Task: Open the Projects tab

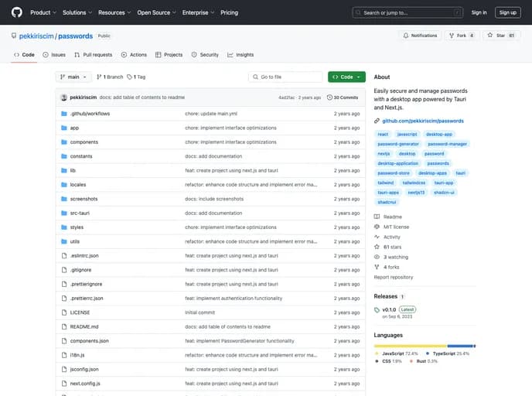Action: (169, 55)
